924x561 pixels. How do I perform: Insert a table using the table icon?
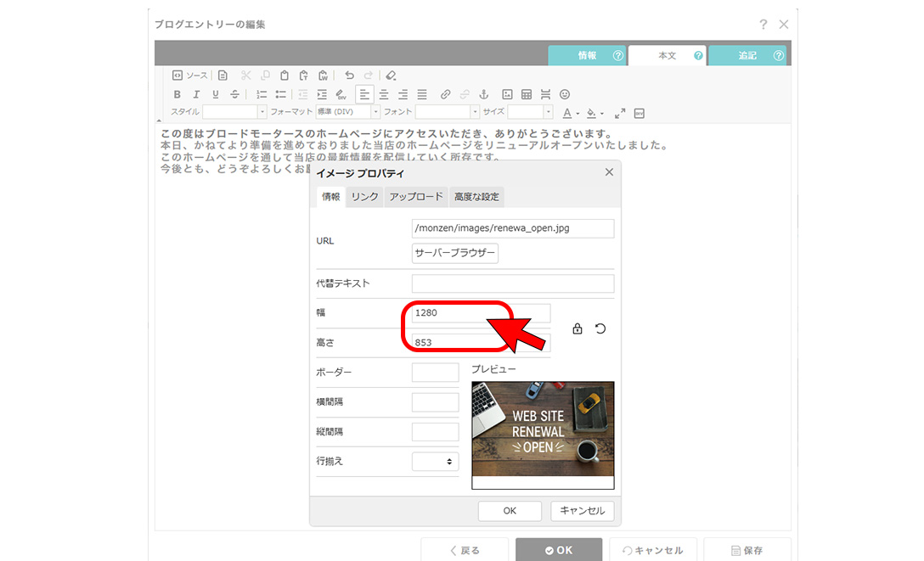pyautogui.click(x=527, y=94)
